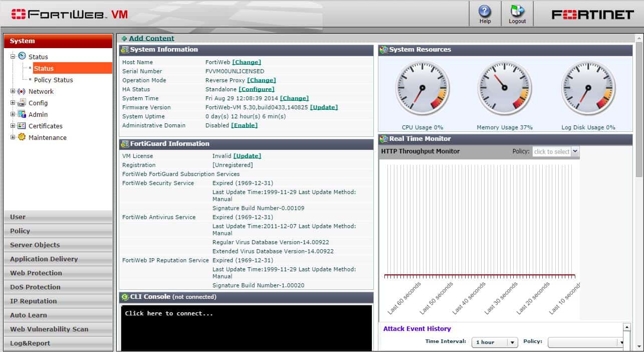The width and height of the screenshot is (644, 352).
Task: Click the Admin user icon in the tree
Action: click(22, 114)
